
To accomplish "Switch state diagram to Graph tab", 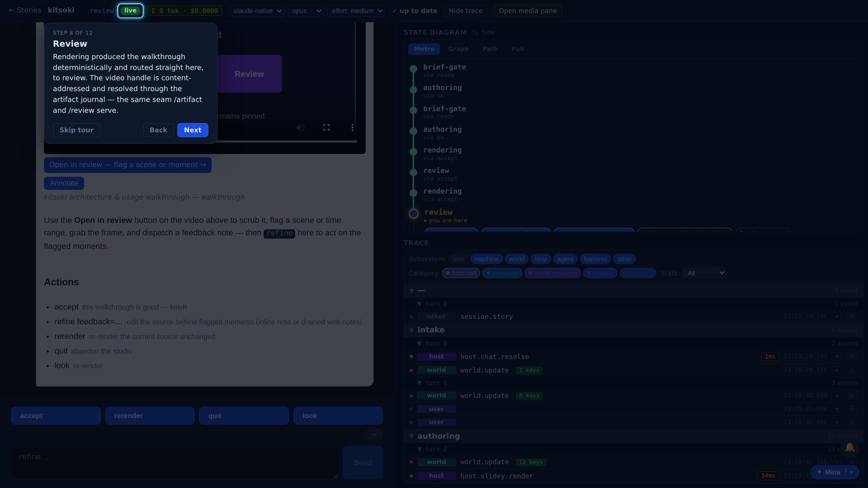I will click(x=458, y=49).
